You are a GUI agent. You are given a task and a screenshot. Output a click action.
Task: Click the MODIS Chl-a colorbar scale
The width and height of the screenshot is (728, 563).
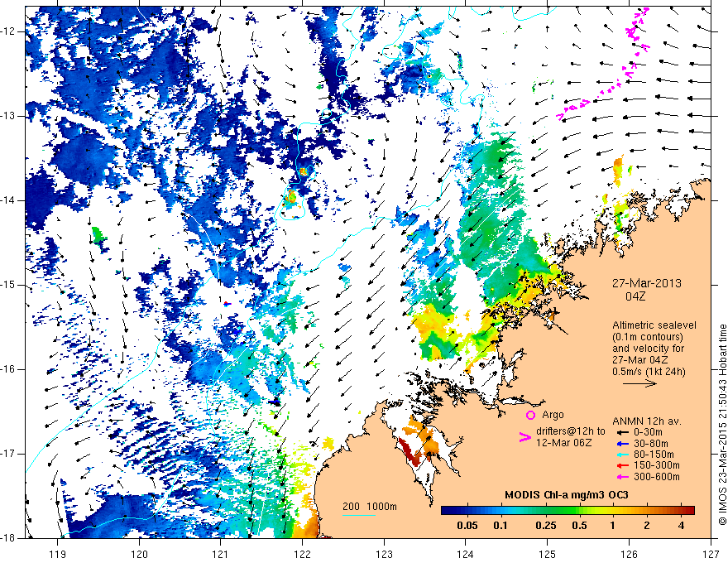click(568, 511)
